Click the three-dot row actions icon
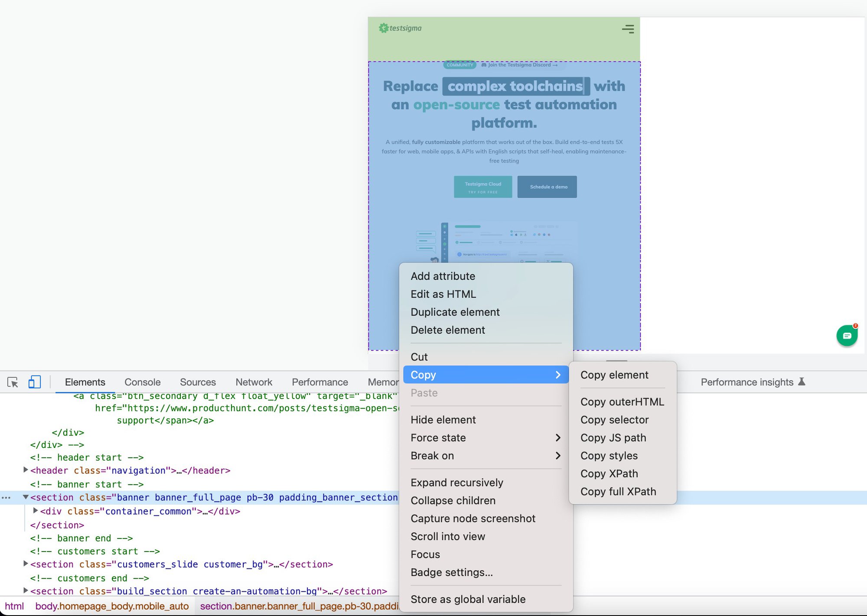Screen dimensions: 867x616 pos(6,498)
